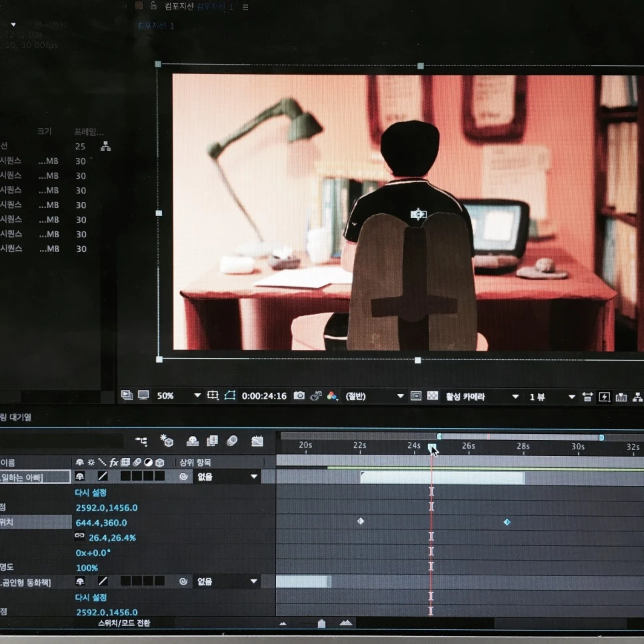Click parent pick whip on 일하는 아빠 layer
Screen dimensions: 644x644
tap(183, 477)
